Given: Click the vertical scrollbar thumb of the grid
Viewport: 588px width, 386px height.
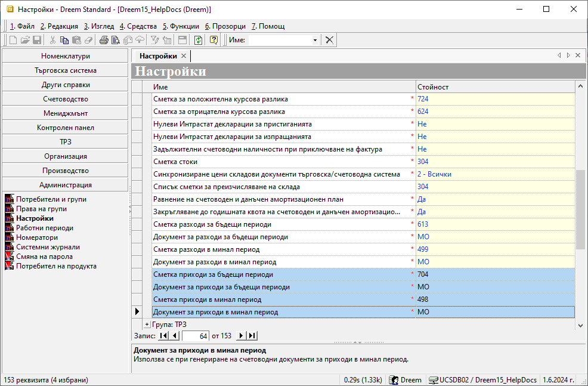Looking at the screenshot, I should pyautogui.click(x=580, y=209).
